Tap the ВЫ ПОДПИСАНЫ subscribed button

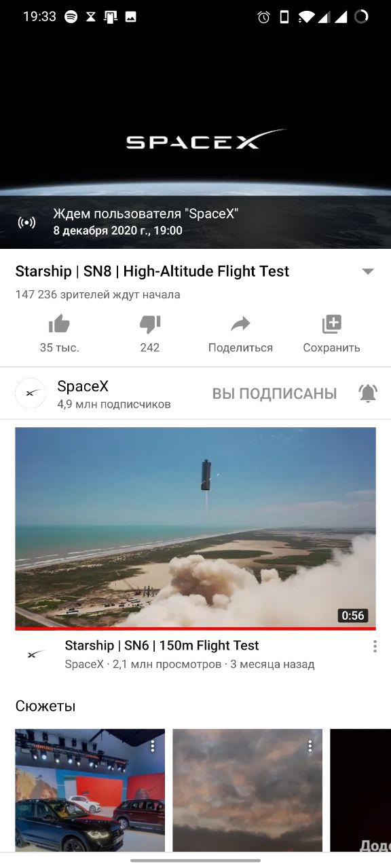pos(274,393)
